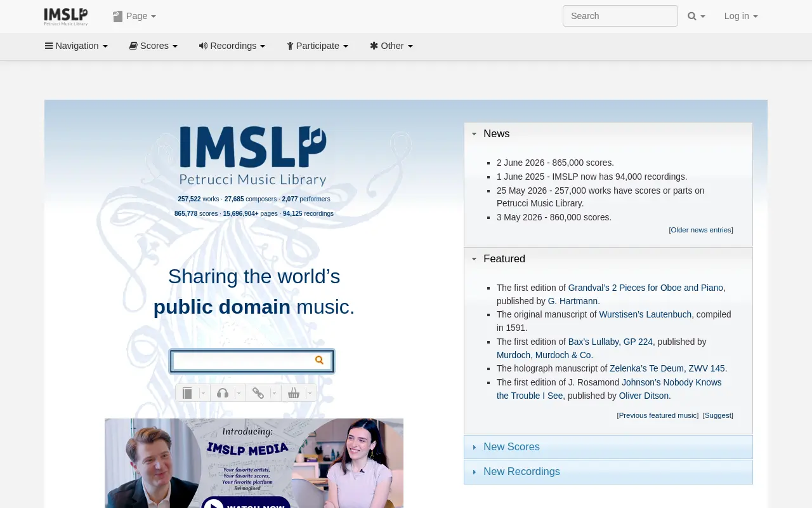Click the chain link icon button
Screen dimensions: 812x508
(258, 393)
